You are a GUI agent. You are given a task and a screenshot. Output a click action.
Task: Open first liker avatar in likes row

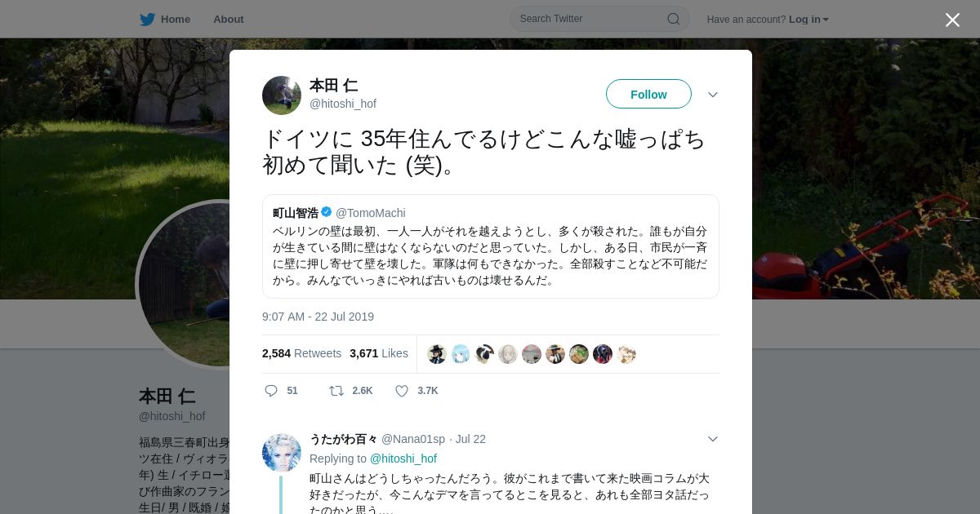click(437, 354)
